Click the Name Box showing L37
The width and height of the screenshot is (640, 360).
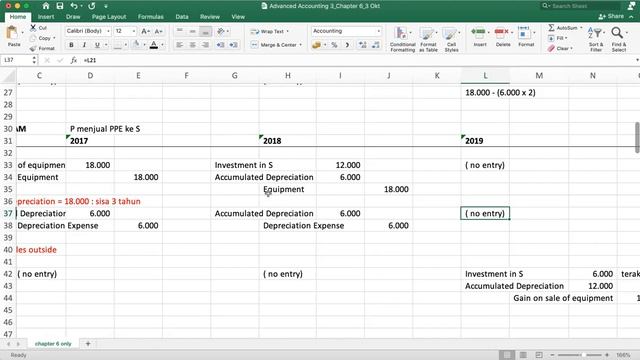pos(19,60)
